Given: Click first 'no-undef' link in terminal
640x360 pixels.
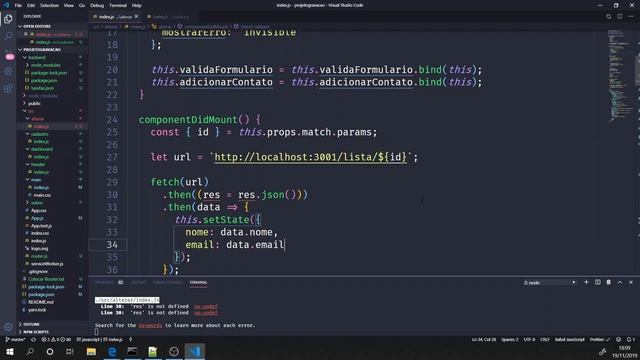Looking at the screenshot, I should point(206,306).
